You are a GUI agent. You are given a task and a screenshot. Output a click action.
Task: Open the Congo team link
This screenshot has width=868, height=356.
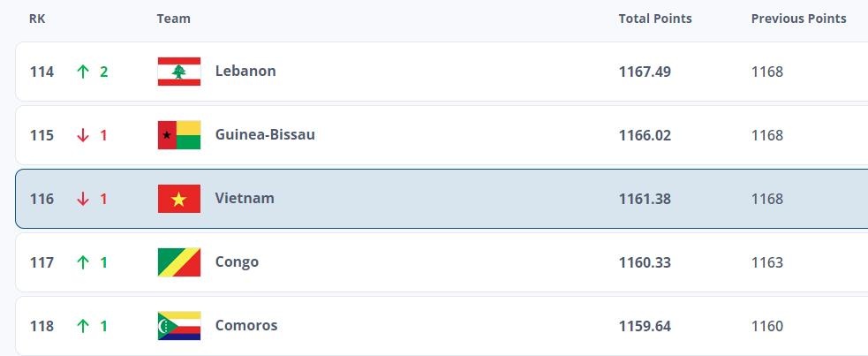coord(237,261)
